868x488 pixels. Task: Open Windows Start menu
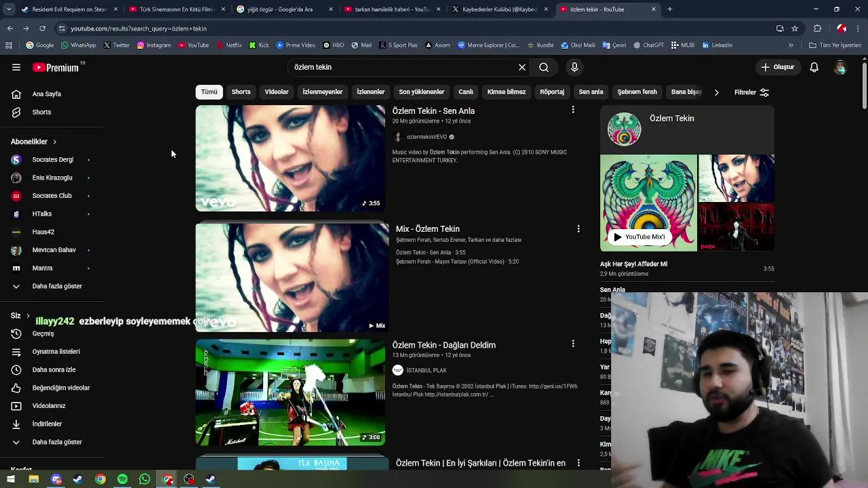pos(11,479)
